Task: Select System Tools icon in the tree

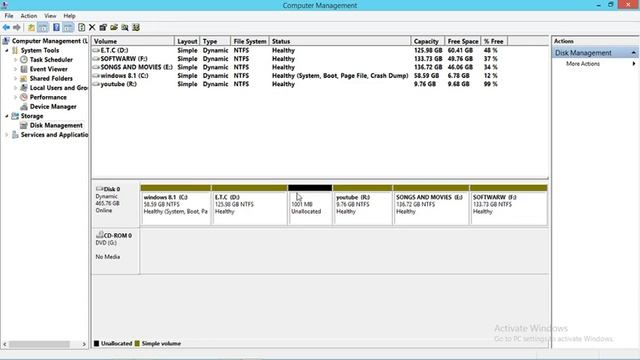Action: click(15, 50)
